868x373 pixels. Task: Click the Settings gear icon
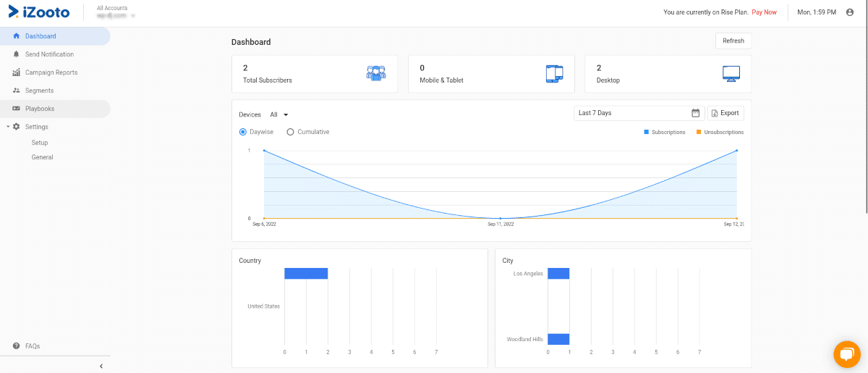click(x=17, y=127)
